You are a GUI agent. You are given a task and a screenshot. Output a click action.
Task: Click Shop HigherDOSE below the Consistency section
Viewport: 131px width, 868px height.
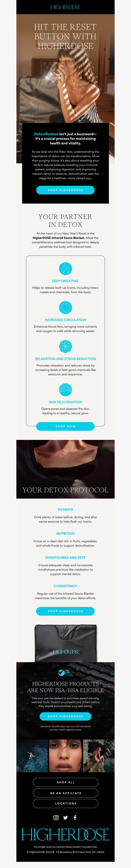65,611
